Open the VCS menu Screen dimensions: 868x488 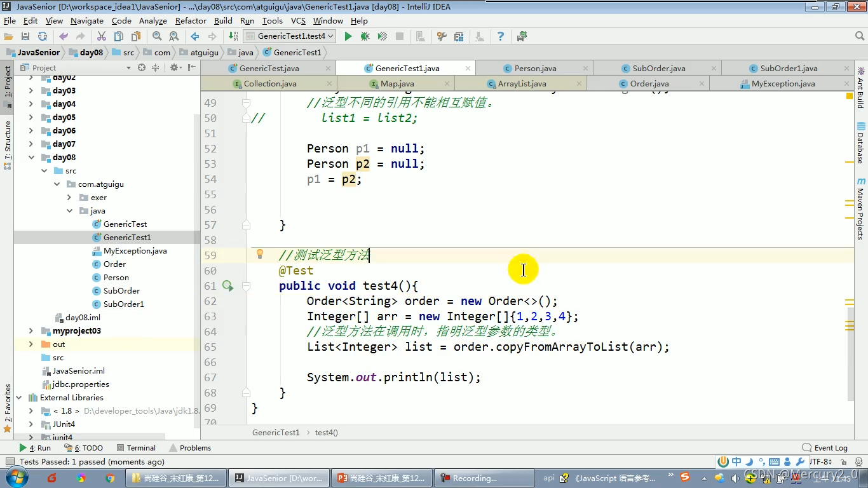pyautogui.click(x=298, y=20)
